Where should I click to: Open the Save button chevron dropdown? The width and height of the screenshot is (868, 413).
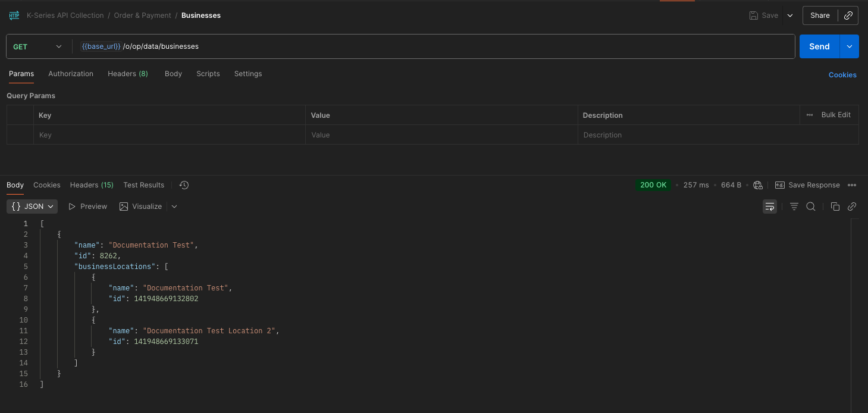pos(789,15)
